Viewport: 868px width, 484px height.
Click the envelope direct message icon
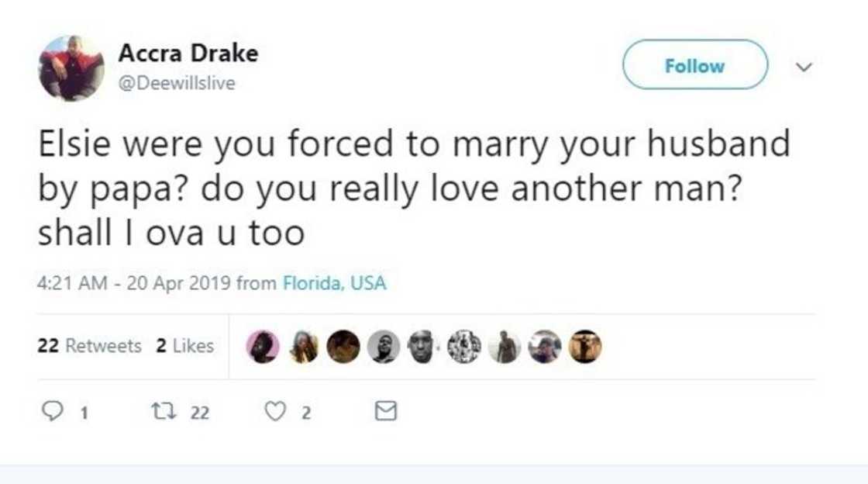coord(385,412)
